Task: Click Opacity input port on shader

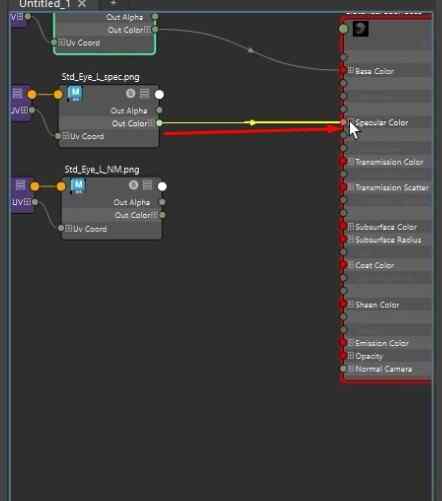Action: coord(343,355)
